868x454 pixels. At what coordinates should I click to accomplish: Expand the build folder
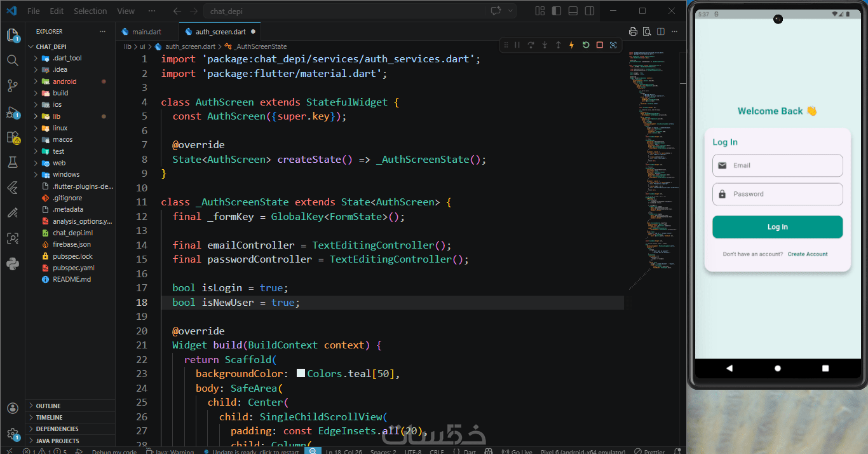tap(71, 93)
